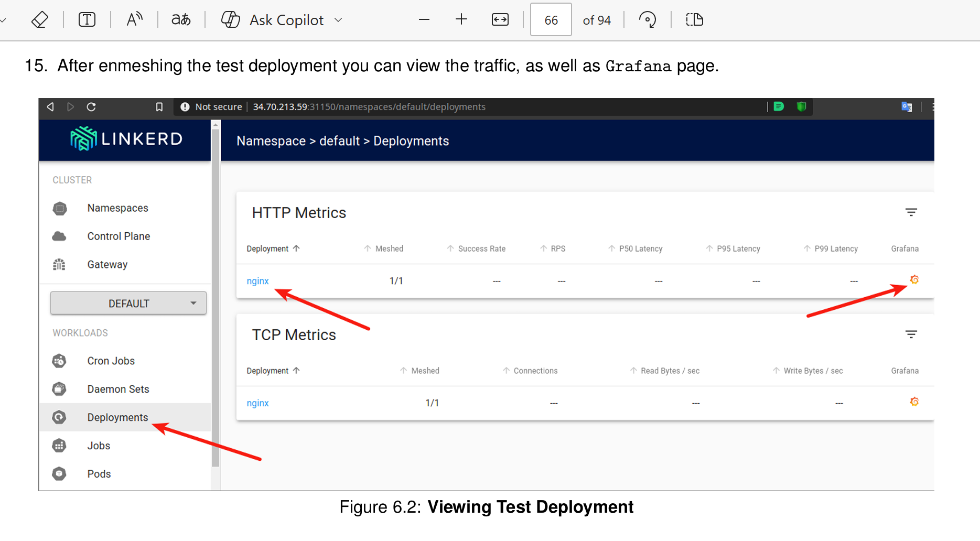The width and height of the screenshot is (980, 541).
Task: Open nginx deployment in HTTP Metrics
Action: point(258,281)
